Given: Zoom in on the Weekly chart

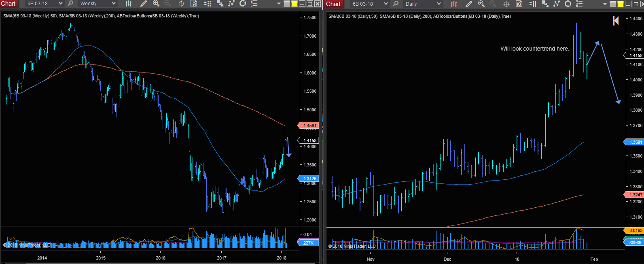Looking at the screenshot, I should (156, 4).
